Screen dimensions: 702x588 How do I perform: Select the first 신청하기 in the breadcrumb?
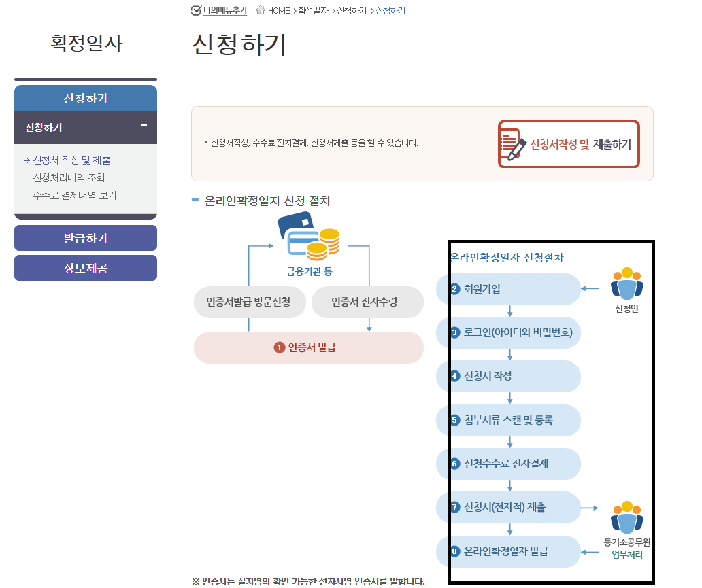(x=352, y=10)
